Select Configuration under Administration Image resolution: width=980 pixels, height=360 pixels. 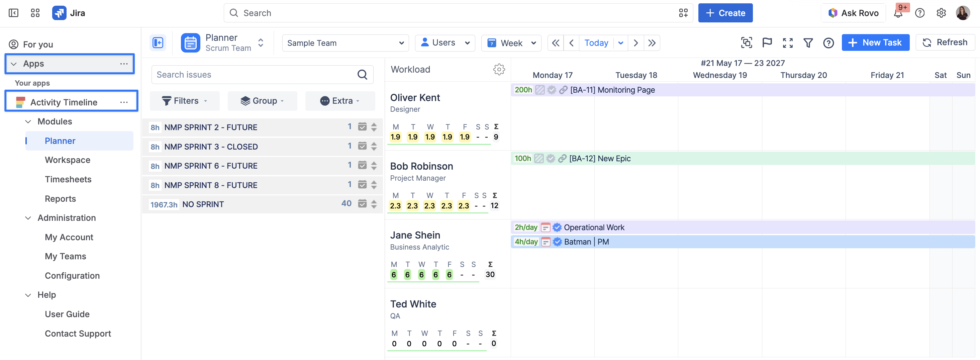pyautogui.click(x=72, y=275)
